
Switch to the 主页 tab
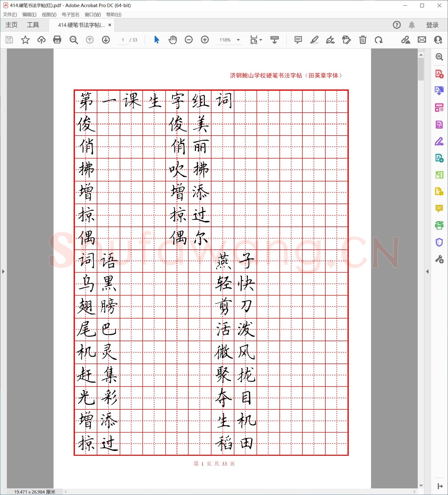11,25
